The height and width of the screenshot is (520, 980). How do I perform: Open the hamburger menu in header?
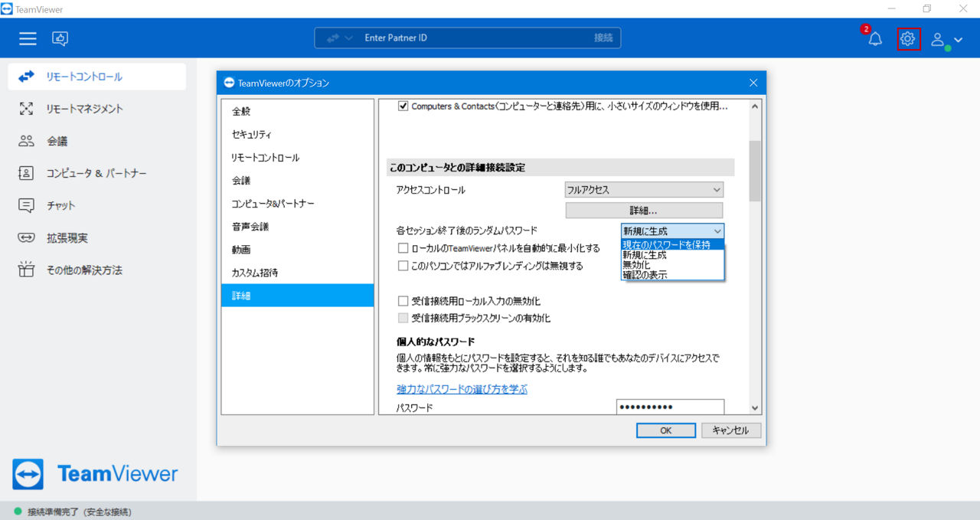click(x=28, y=38)
